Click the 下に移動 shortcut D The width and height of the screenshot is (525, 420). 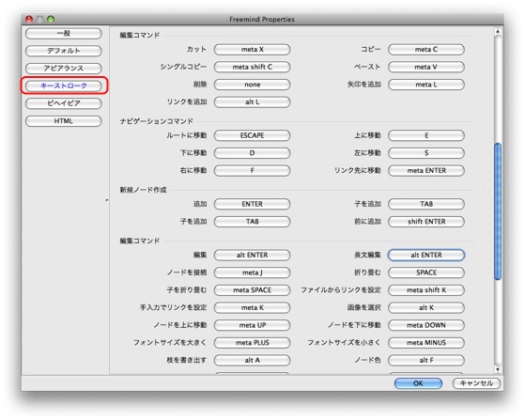252,153
